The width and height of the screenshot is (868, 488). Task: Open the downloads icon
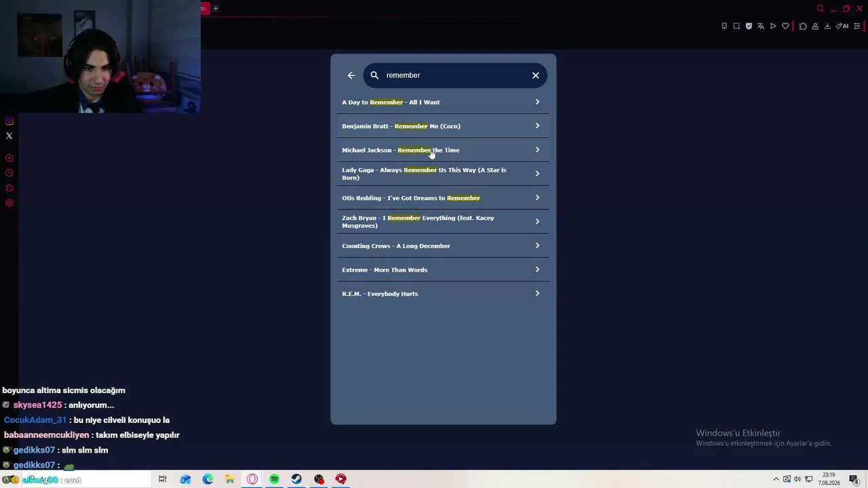(827, 26)
